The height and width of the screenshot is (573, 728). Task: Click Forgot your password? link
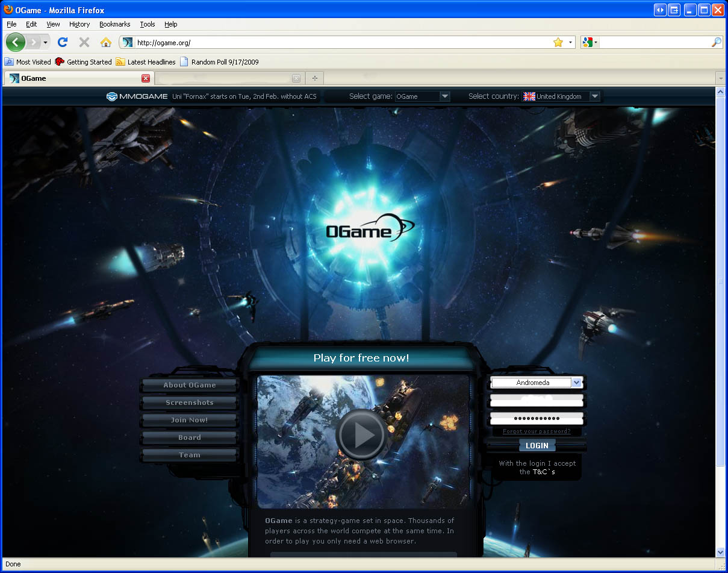point(537,431)
